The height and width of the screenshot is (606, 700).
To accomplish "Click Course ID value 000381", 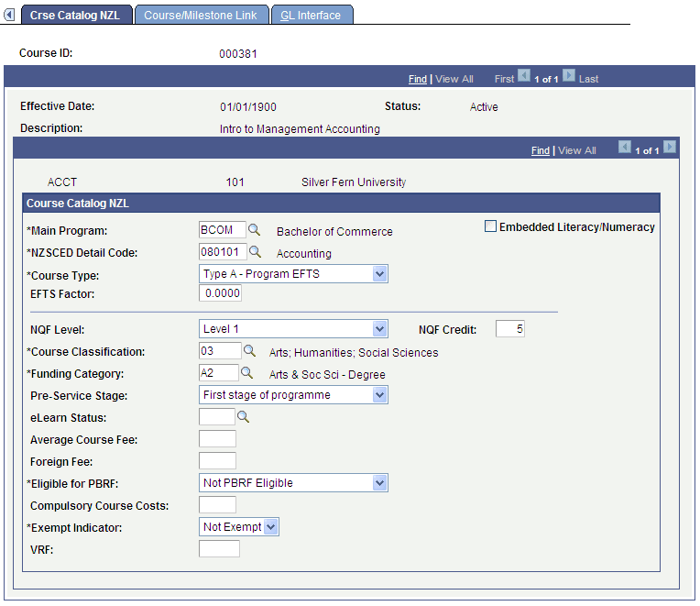I will point(238,54).
